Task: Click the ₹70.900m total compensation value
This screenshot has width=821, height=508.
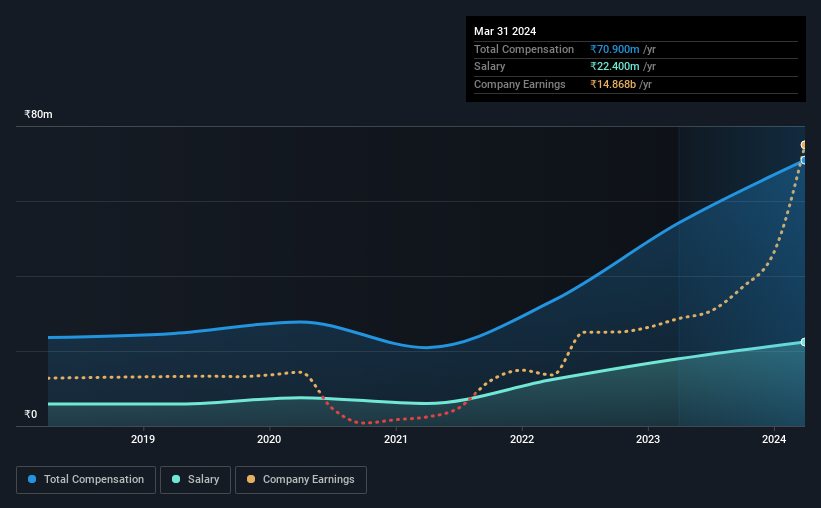Action: [x=615, y=49]
